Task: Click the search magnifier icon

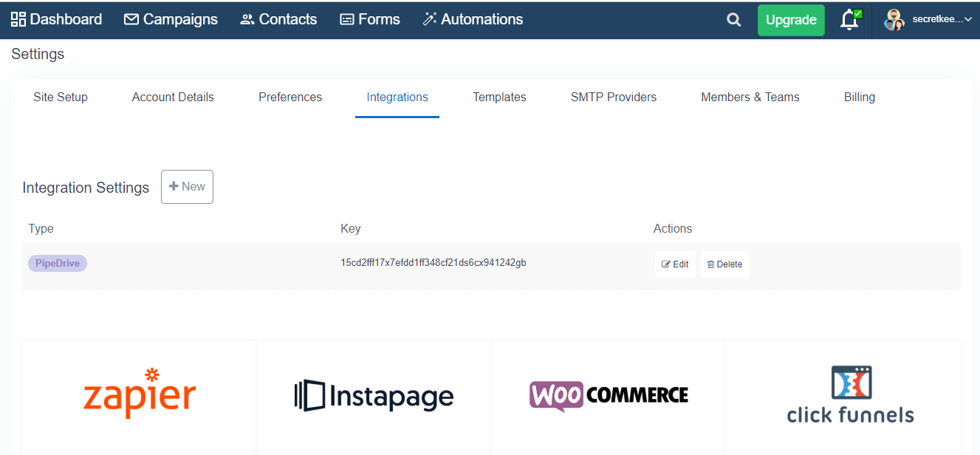Action: pos(733,20)
